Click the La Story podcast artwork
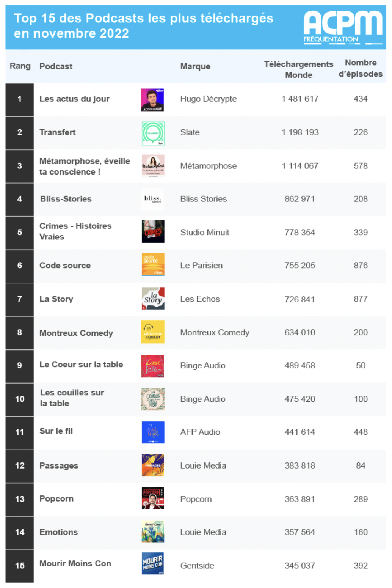Screen dimensions: 392x588 (153, 299)
